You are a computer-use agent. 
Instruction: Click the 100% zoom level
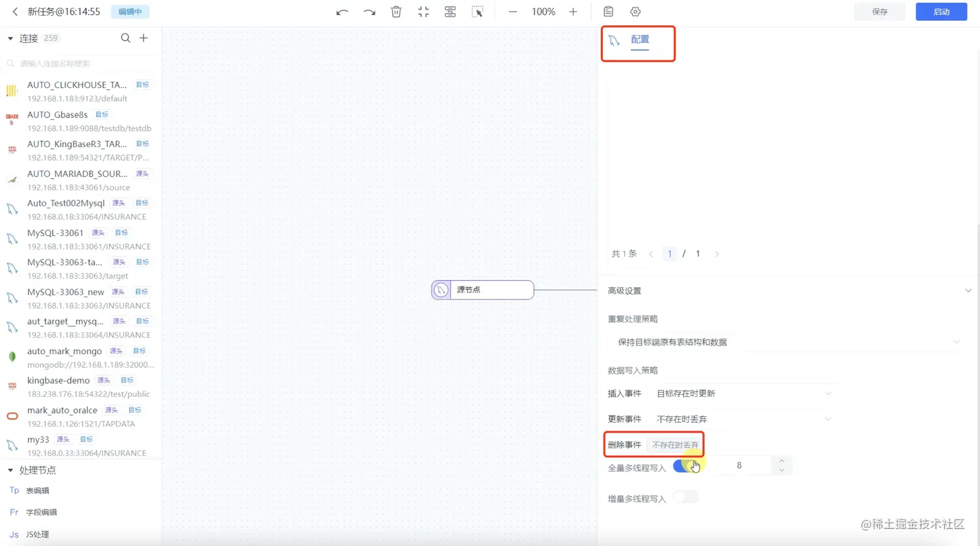pyautogui.click(x=543, y=12)
